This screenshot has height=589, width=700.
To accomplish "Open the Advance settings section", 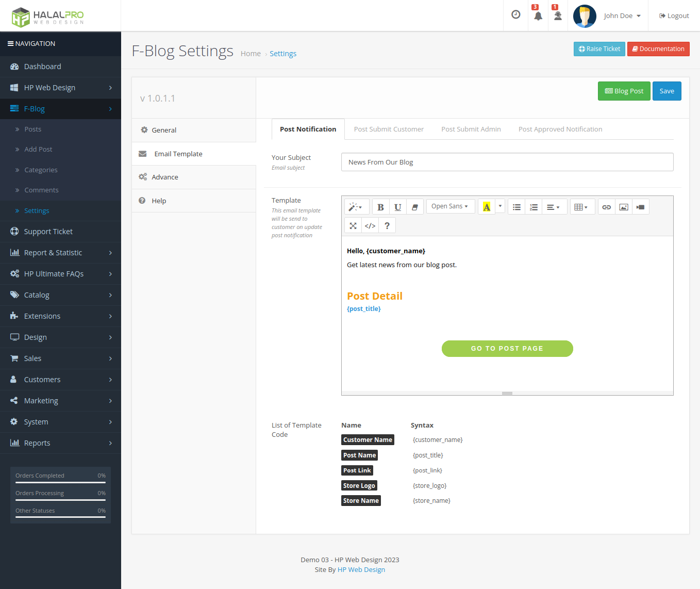I will [165, 177].
